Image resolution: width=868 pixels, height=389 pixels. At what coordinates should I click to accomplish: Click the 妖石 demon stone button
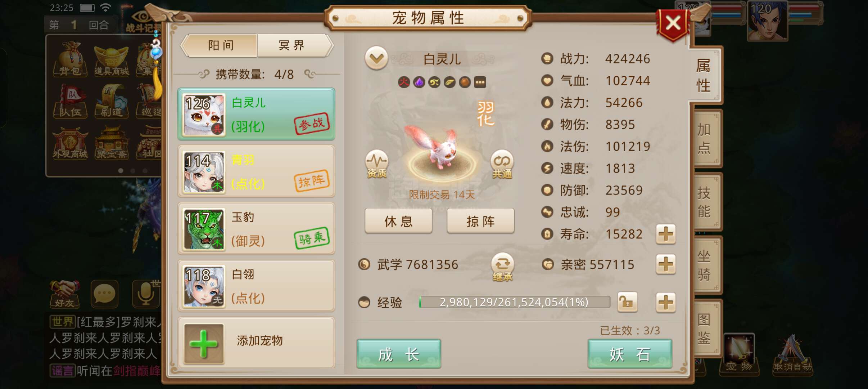(630, 354)
